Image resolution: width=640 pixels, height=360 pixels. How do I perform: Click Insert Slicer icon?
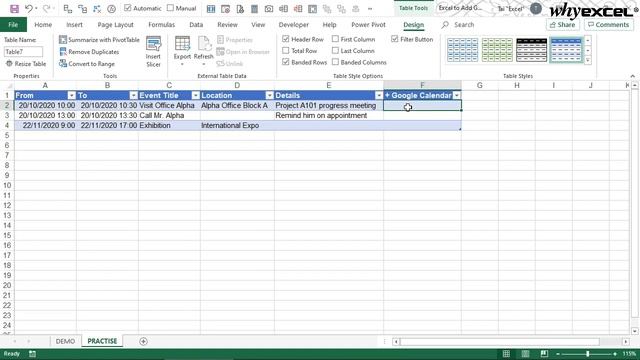[153, 52]
